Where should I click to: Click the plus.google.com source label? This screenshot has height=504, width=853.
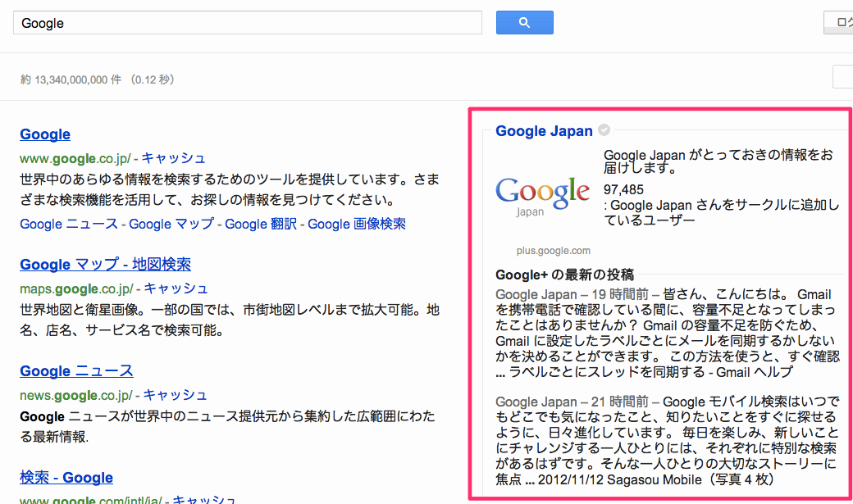[554, 251]
